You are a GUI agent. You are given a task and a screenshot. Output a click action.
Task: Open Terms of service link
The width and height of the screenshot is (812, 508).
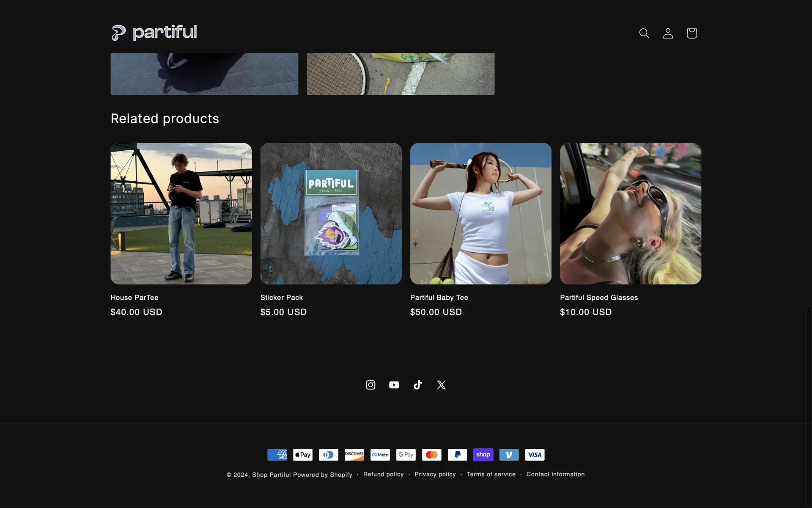pos(491,474)
